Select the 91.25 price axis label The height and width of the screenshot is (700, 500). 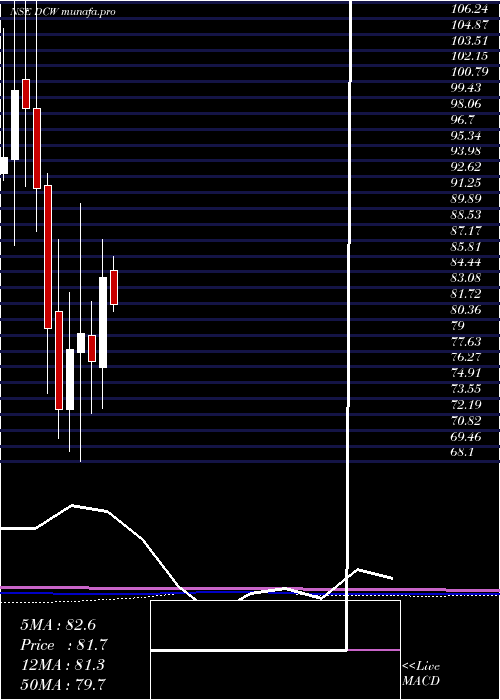pyautogui.click(x=467, y=183)
